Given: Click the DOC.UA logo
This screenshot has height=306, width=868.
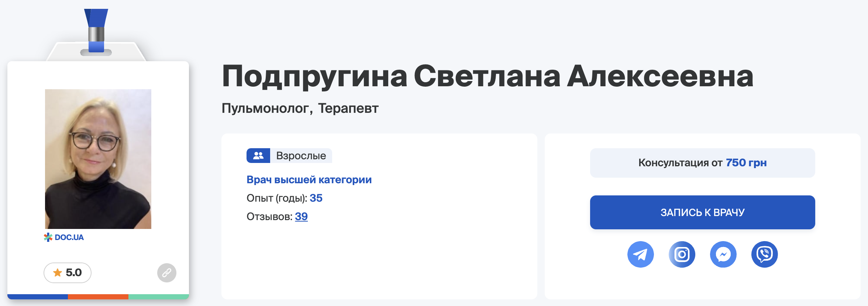Looking at the screenshot, I should (64, 237).
